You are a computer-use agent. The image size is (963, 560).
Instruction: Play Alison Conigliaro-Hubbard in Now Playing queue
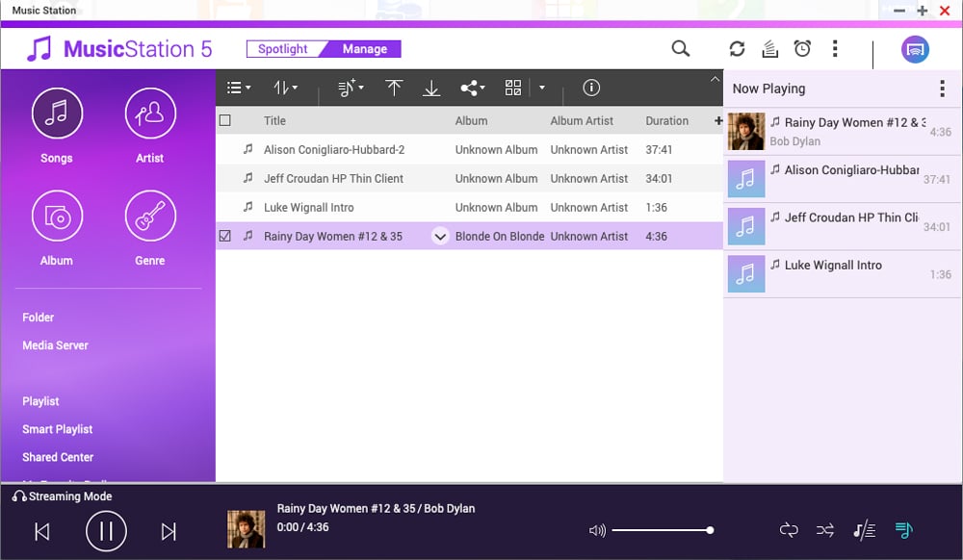click(x=842, y=179)
